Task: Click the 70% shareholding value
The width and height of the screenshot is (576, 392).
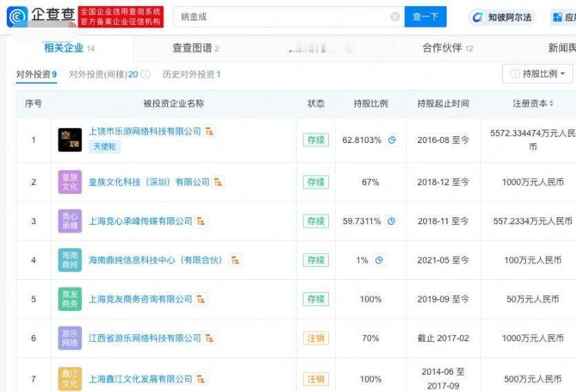Action: (x=370, y=338)
